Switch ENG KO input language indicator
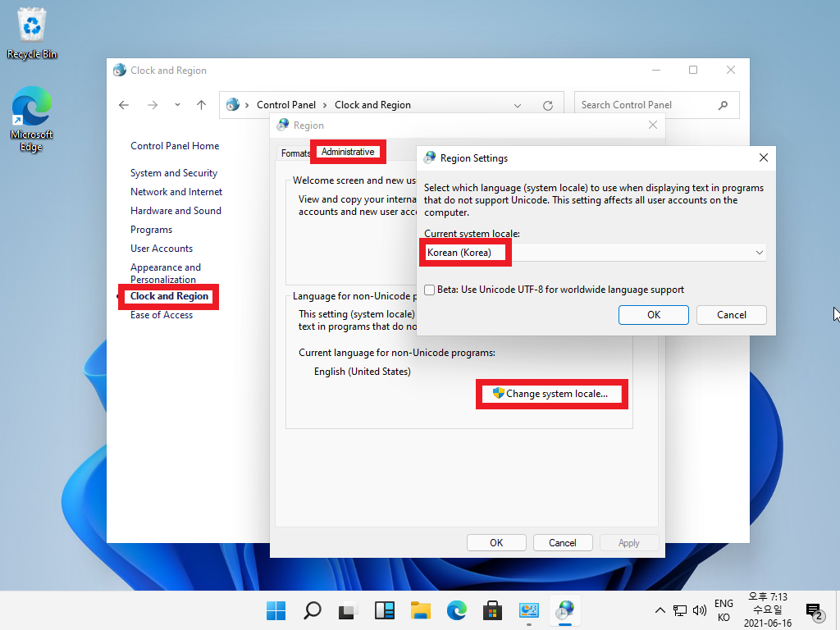This screenshot has height=630, width=840. pos(724,610)
